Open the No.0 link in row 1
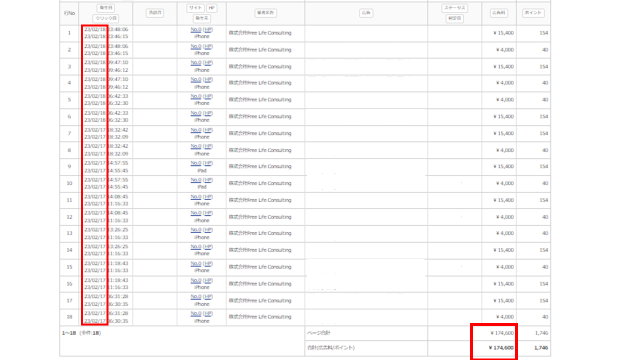Screen dimensions: 640x360 click(196, 29)
